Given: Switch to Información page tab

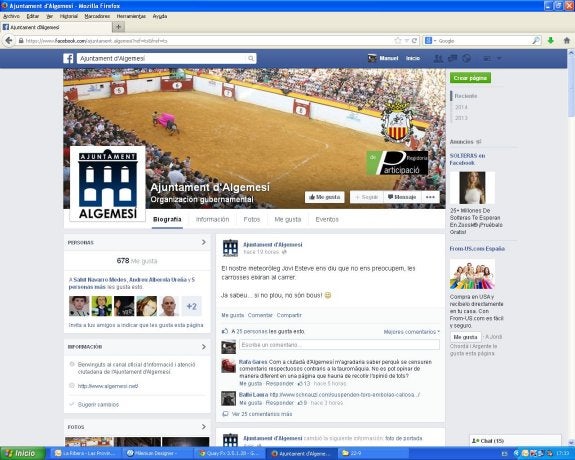Looking at the screenshot, I should pos(212,219).
